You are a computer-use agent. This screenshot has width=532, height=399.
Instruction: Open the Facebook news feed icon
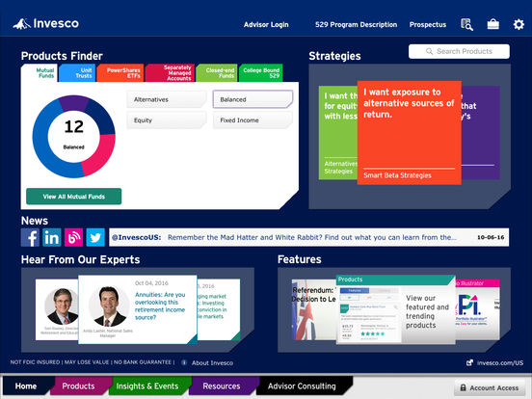[x=30, y=237]
